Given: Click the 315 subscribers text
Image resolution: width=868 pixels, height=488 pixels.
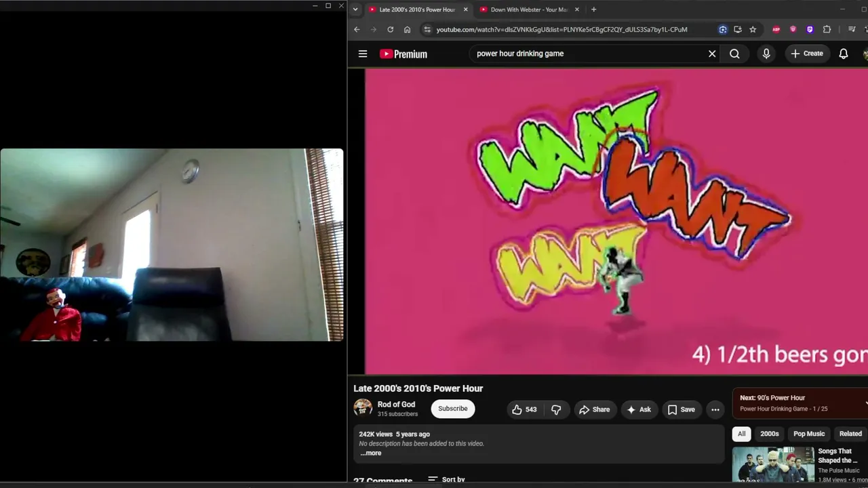Looking at the screenshot, I should tap(398, 414).
